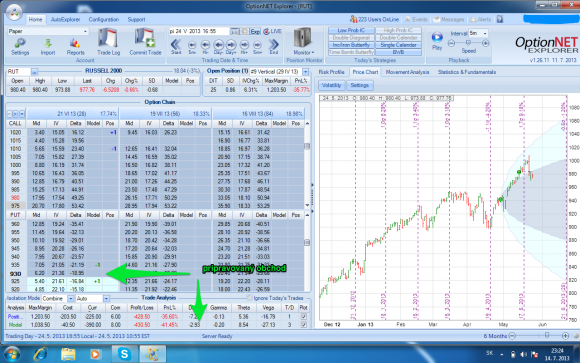Toggle the Volatility button on price chart
580x363 pixels.
tap(331, 85)
